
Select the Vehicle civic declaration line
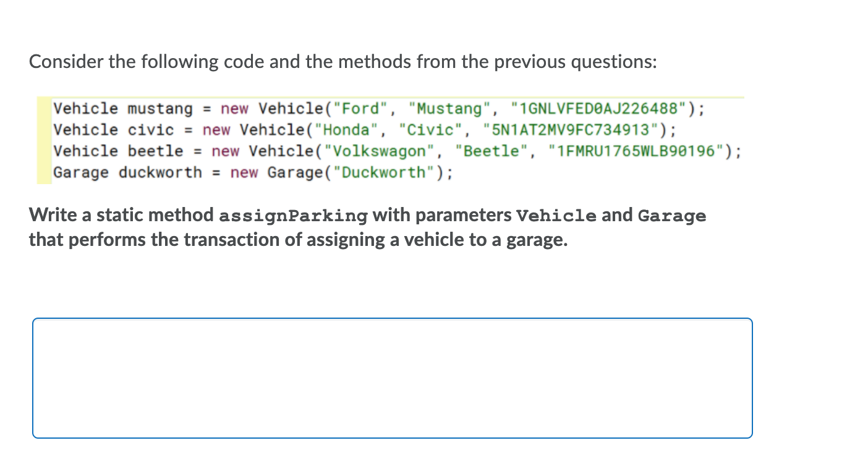tap(365, 130)
